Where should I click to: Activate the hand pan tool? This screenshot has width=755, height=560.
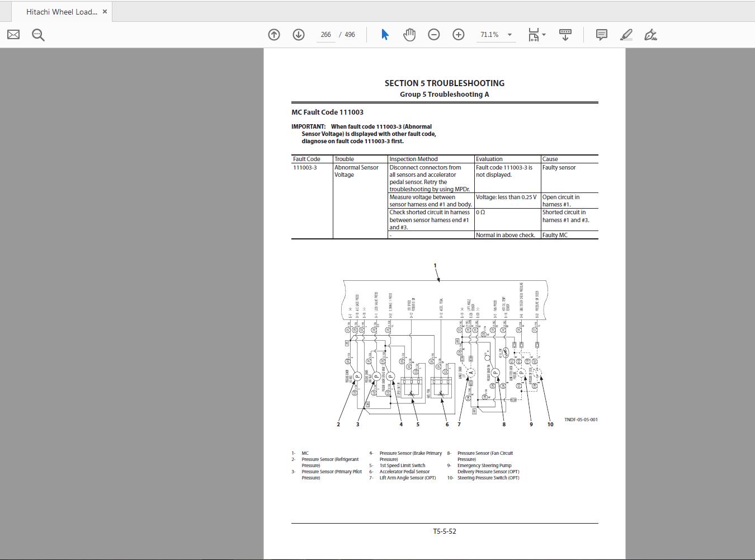(x=409, y=35)
